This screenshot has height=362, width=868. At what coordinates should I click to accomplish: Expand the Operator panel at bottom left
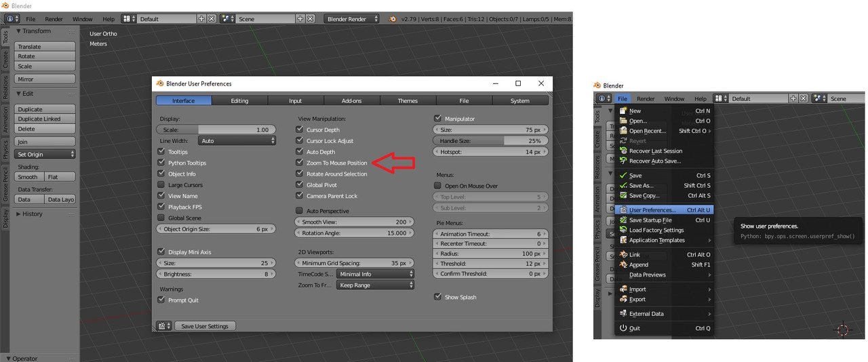[x=8, y=358]
